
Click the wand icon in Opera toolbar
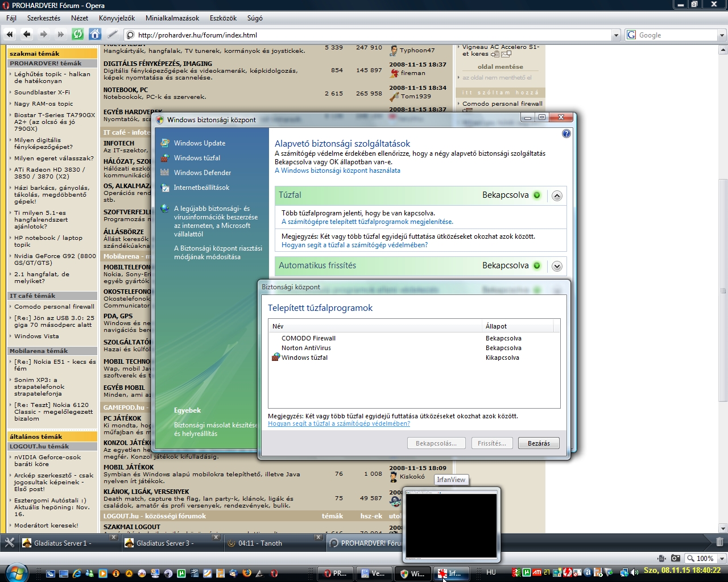[x=113, y=35]
